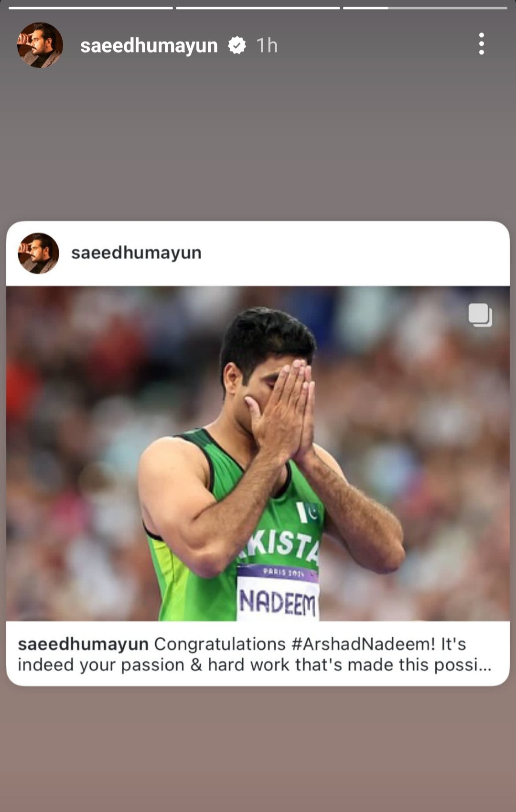Image resolution: width=516 pixels, height=812 pixels.
Task: Tap the bold saeedhumayun name in caption
Action: tap(83, 644)
